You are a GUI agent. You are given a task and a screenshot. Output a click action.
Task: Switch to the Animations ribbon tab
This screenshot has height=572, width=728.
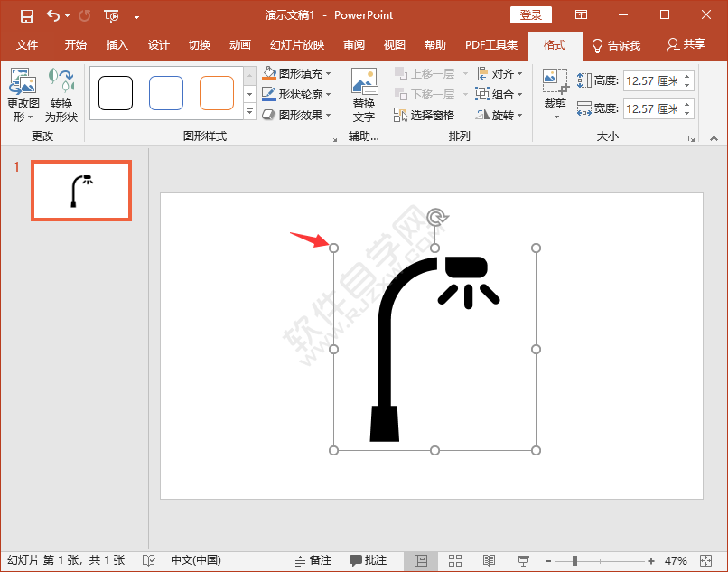click(x=239, y=45)
